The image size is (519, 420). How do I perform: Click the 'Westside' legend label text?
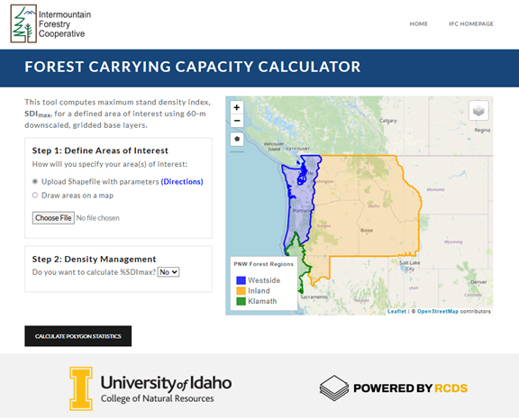(264, 280)
